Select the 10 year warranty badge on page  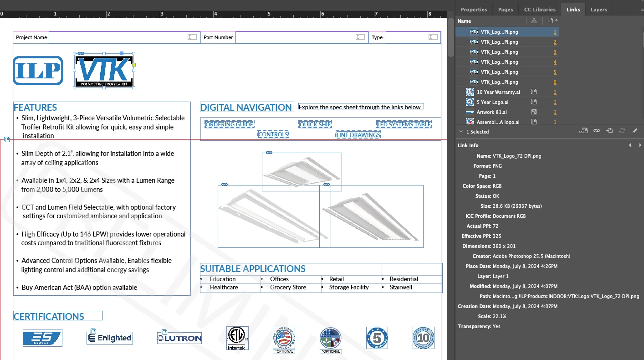[x=424, y=338]
